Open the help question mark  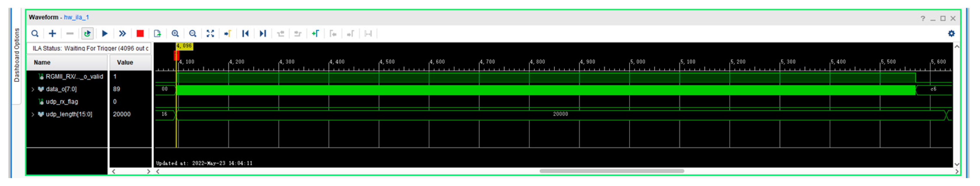coord(923,18)
